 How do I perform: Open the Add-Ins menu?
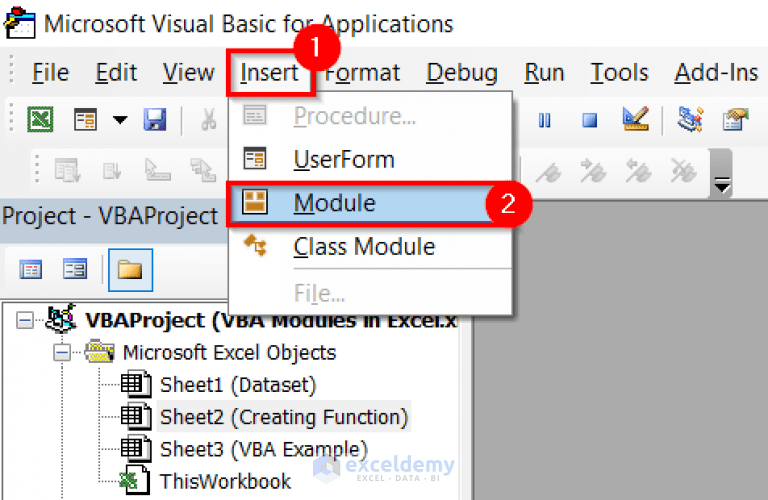[x=716, y=73]
